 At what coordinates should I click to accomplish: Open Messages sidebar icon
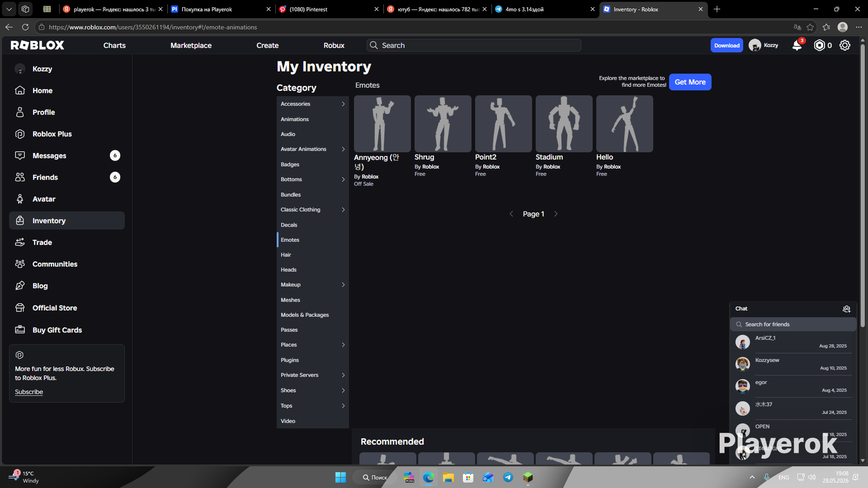pos(20,156)
